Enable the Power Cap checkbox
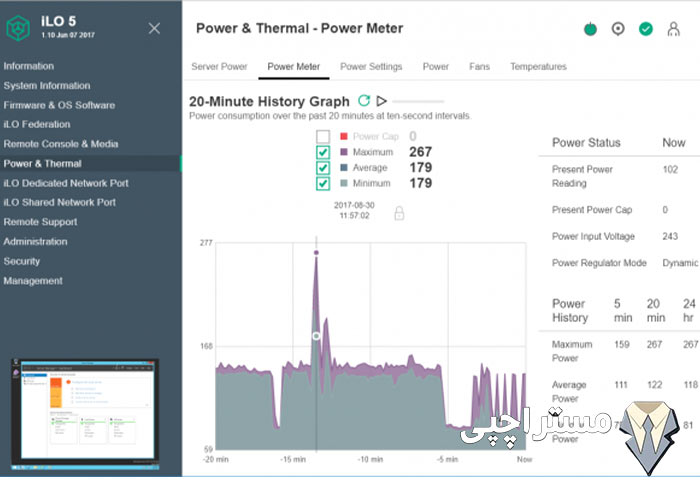 point(323,136)
